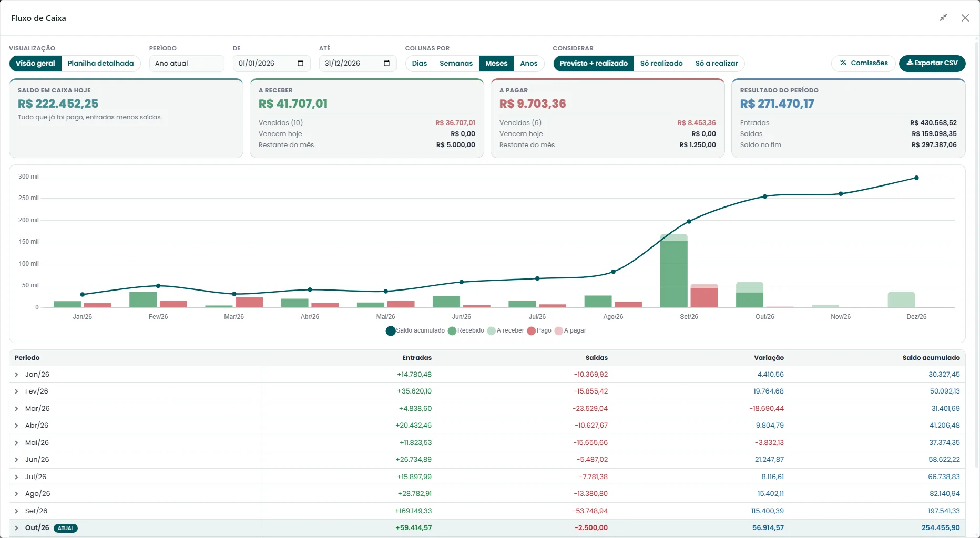This screenshot has width=980, height=538.
Task: Toggle Recebido legend swatch
Action: pyautogui.click(x=452, y=331)
